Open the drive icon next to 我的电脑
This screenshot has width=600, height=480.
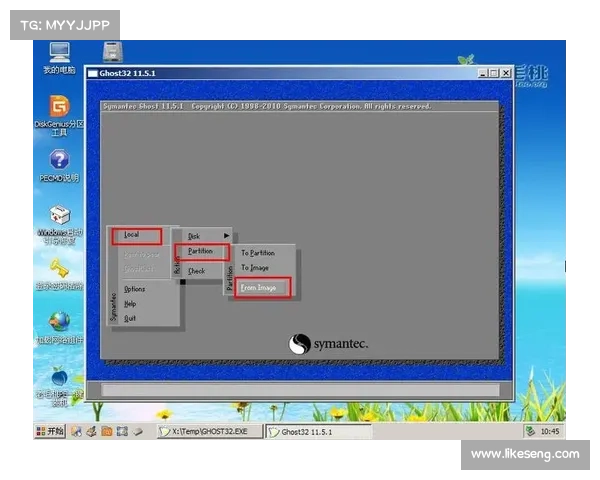coord(112,52)
